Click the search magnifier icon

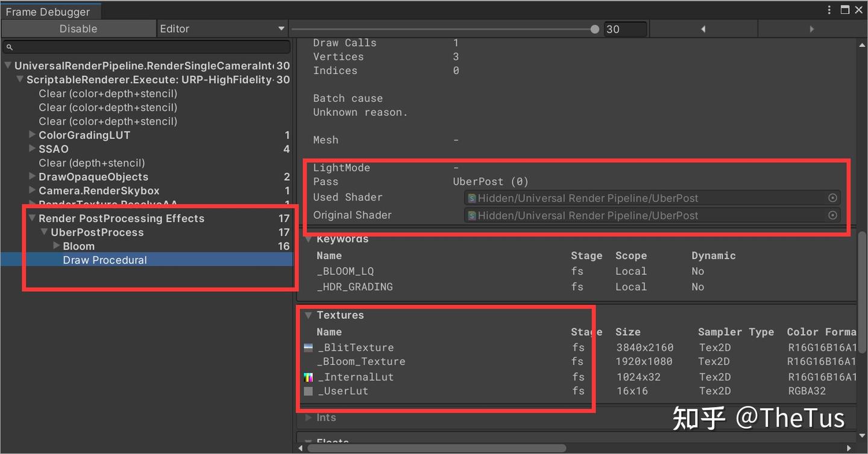point(8,46)
